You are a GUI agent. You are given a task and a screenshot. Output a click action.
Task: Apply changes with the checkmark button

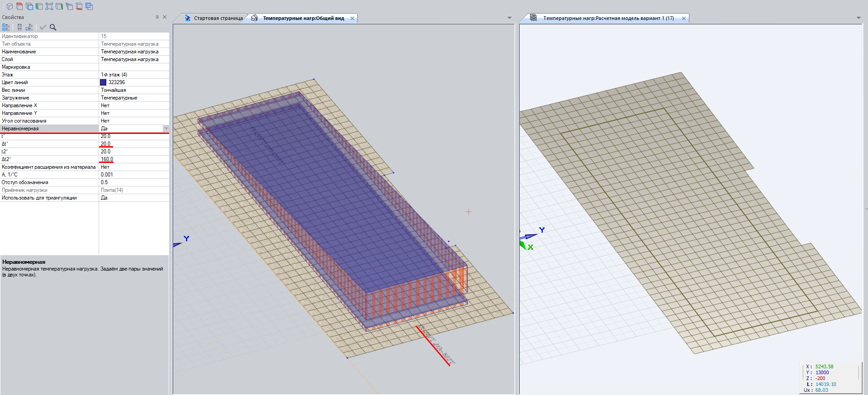[x=43, y=27]
